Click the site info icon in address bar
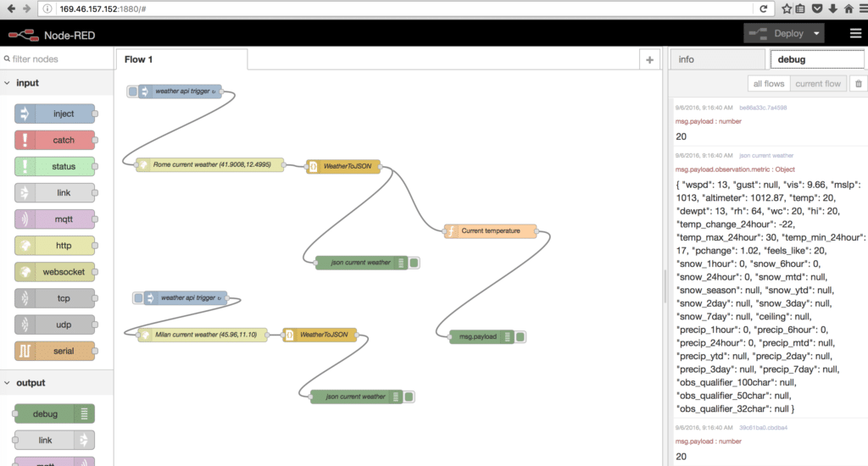Screen dimensions: 868x466 tap(47, 8)
